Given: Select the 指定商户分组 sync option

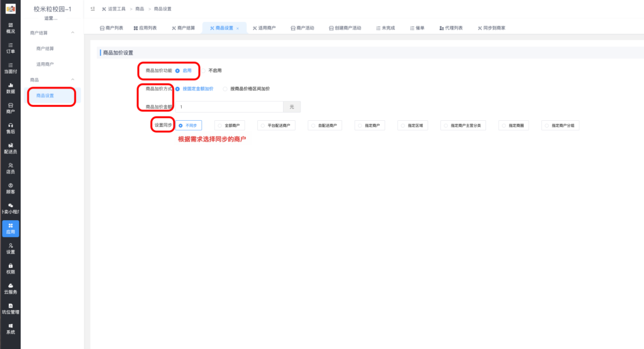Looking at the screenshot, I should [560, 126].
